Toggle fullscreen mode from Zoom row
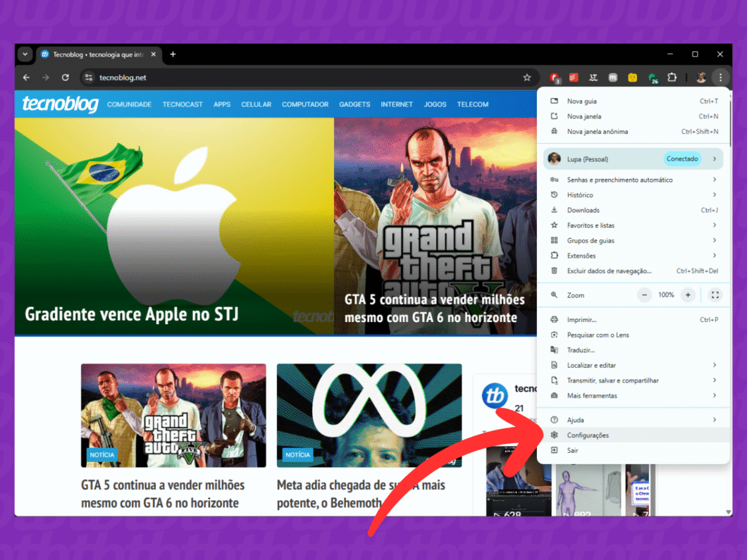Screen dimensions: 747x560 point(715,295)
